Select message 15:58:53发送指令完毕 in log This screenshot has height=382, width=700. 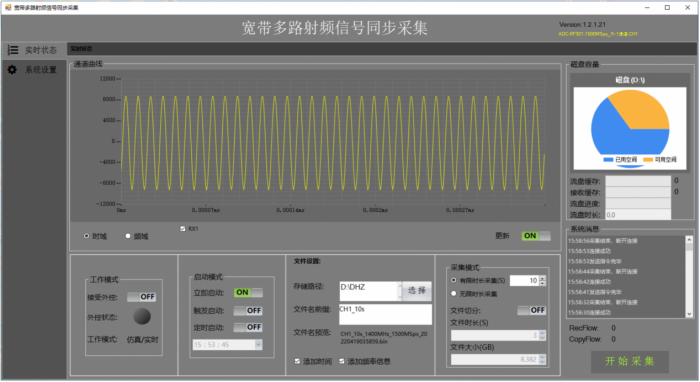click(595, 262)
